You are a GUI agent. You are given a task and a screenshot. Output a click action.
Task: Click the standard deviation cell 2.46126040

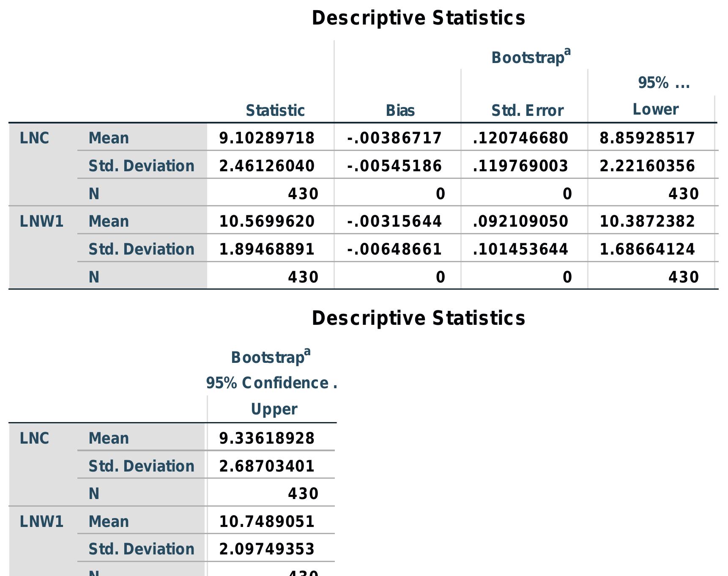[x=267, y=166]
